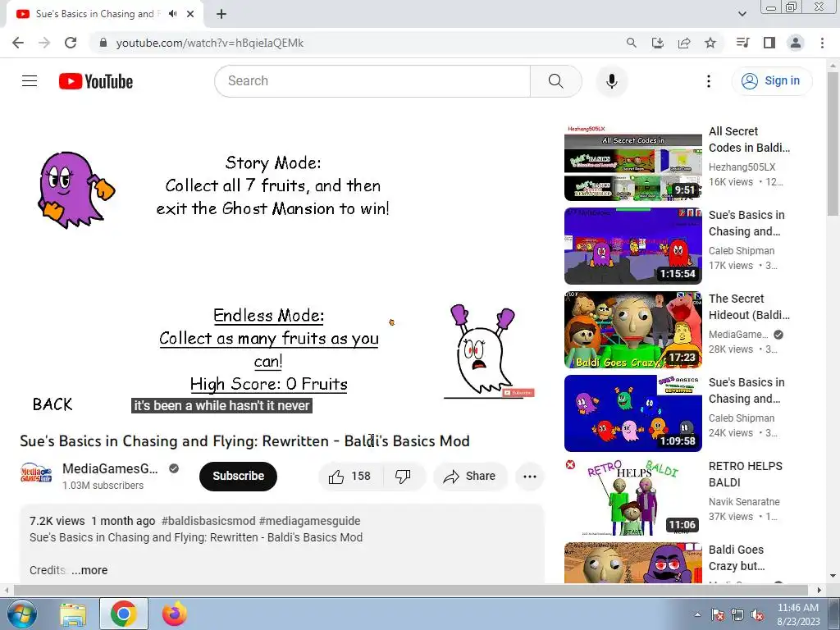Click All Secret Codes in Baldi title
Screen dimensions: 840x630
coord(749,139)
